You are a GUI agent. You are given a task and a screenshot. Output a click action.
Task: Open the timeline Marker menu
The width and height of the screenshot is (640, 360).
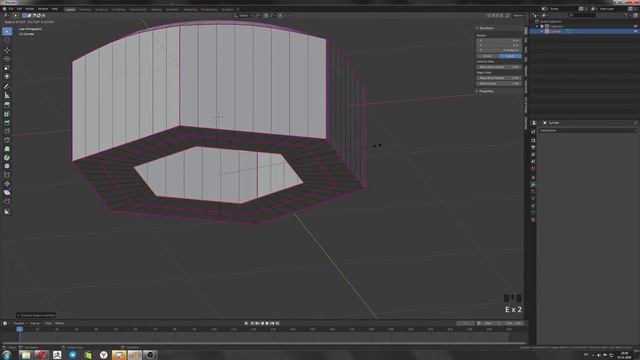pos(60,323)
